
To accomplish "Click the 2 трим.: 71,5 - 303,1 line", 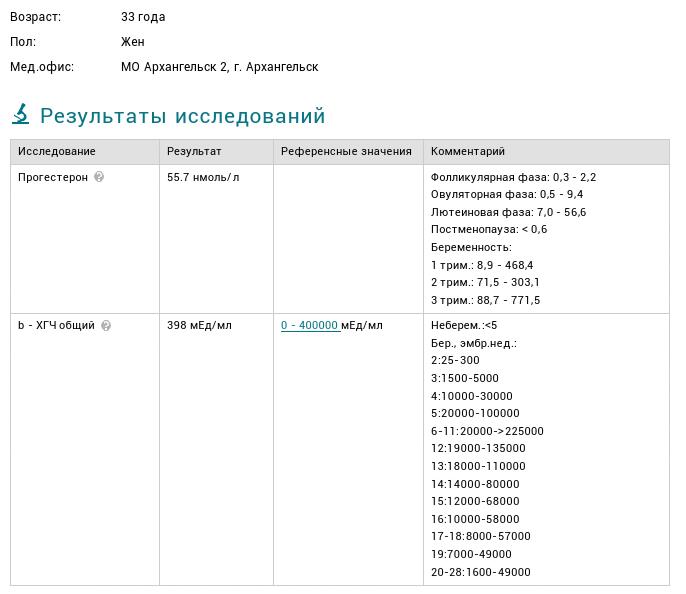I will (485, 282).
